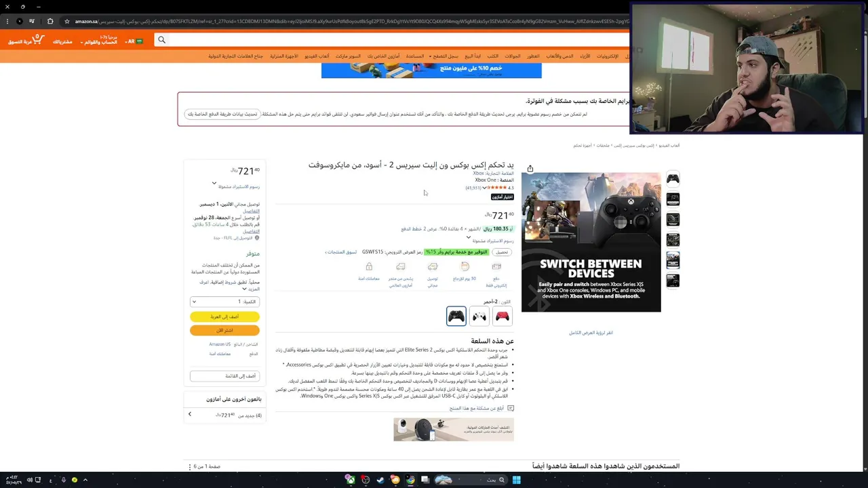Screen dimensions: 868x488
Task: Open the AR language selector dropdown
Action: click(135, 41)
